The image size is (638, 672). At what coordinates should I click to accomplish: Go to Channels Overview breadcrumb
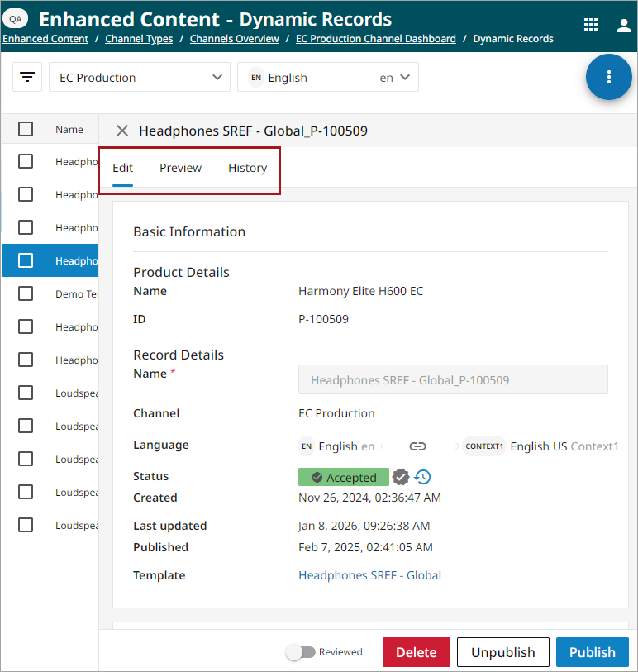coord(235,39)
